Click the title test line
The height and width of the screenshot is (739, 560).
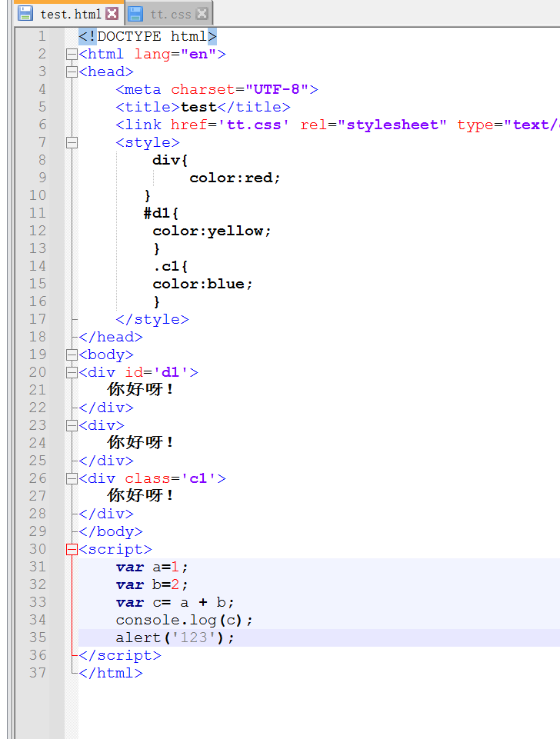(x=203, y=108)
